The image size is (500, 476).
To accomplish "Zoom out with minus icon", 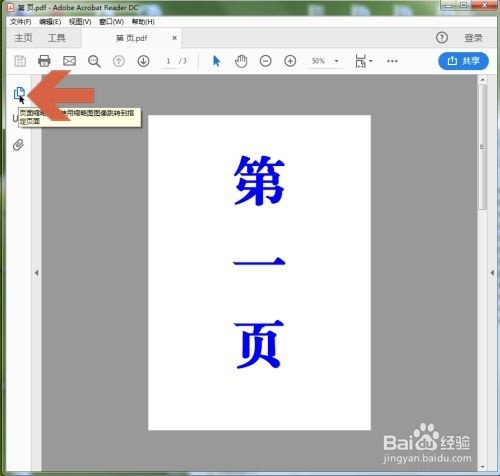I will click(266, 61).
